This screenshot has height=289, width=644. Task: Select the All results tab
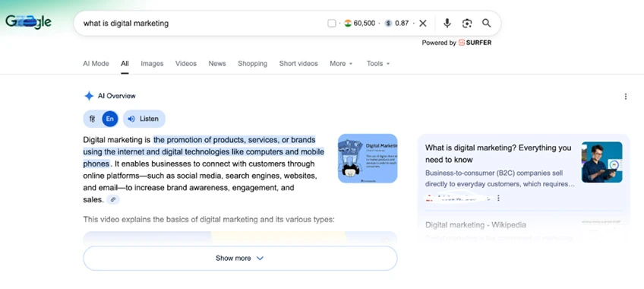[125, 63]
